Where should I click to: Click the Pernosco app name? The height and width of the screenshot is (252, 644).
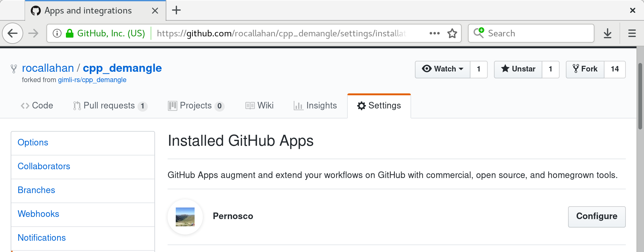tap(233, 216)
